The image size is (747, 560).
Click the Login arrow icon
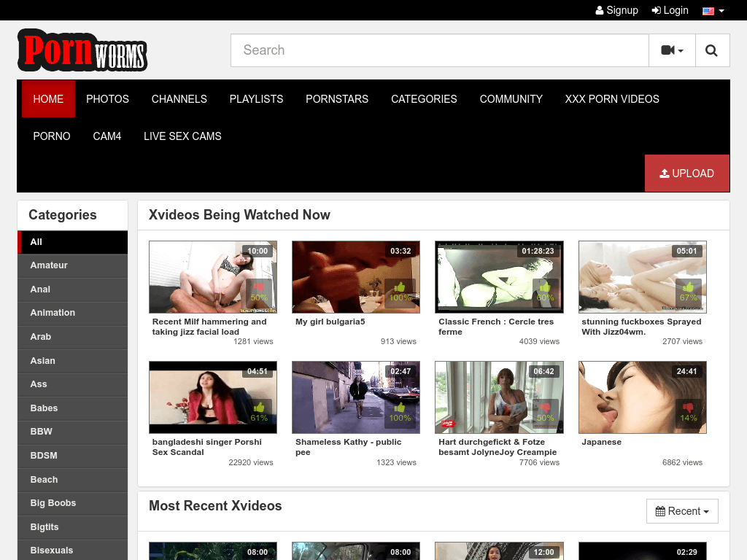click(x=656, y=10)
